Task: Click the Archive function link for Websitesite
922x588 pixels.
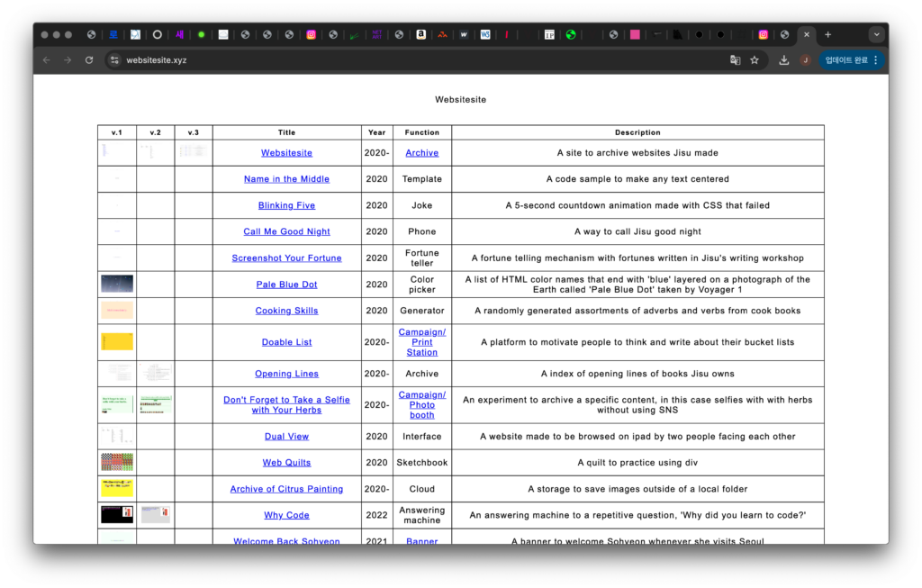Action: pyautogui.click(x=421, y=153)
